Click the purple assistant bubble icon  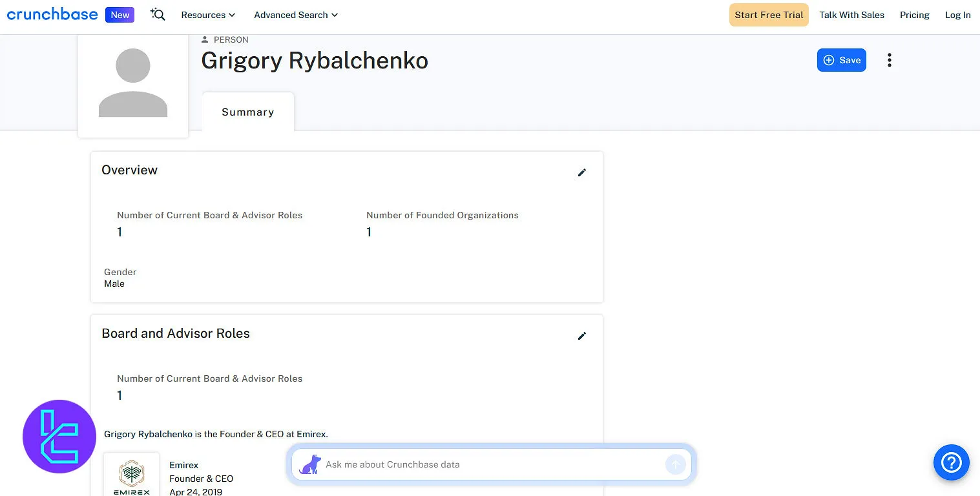(59, 437)
